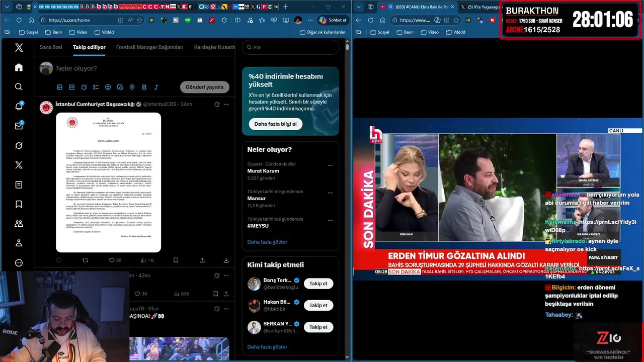
Task: Open Sosyal bookmarks folder in left browser
Action: 28,32
